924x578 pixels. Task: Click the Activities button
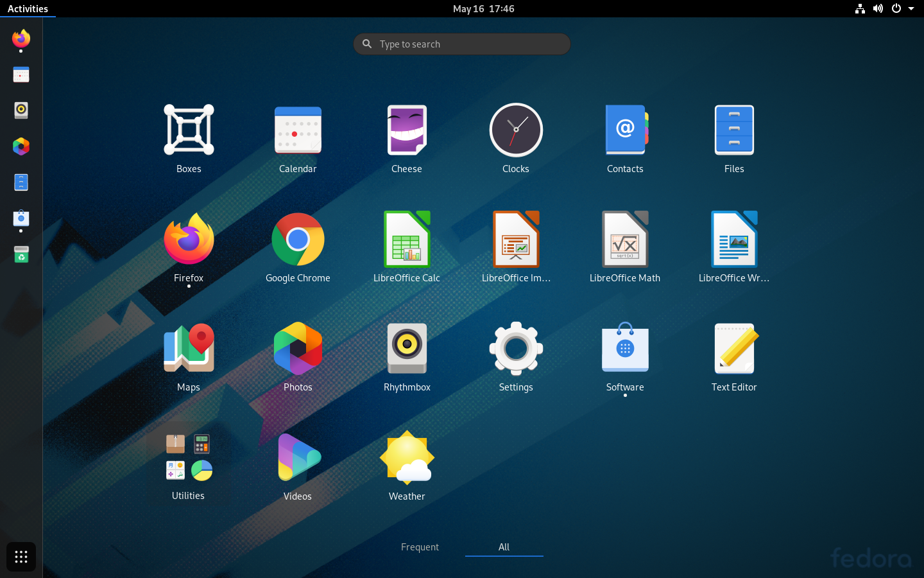(28, 8)
